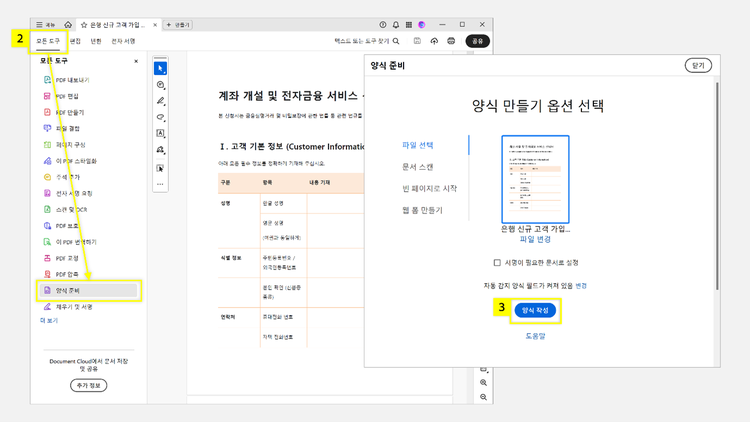
Task: Switch to the 변환 tab
Action: 96,41
